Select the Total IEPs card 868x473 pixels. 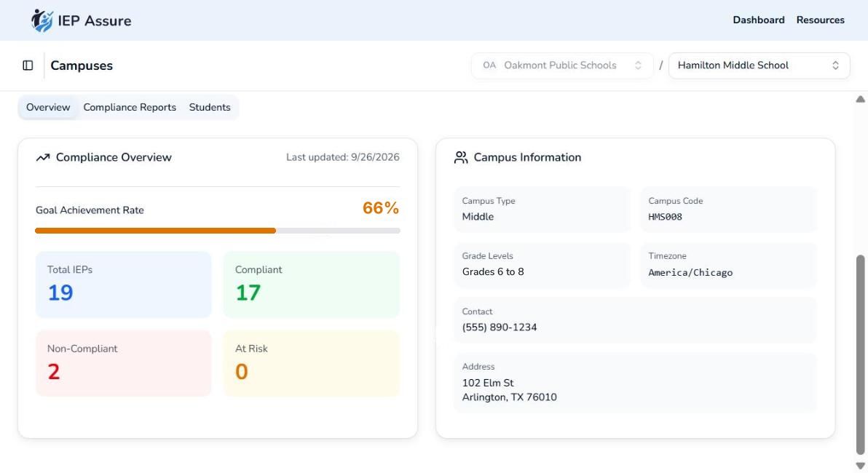124,285
